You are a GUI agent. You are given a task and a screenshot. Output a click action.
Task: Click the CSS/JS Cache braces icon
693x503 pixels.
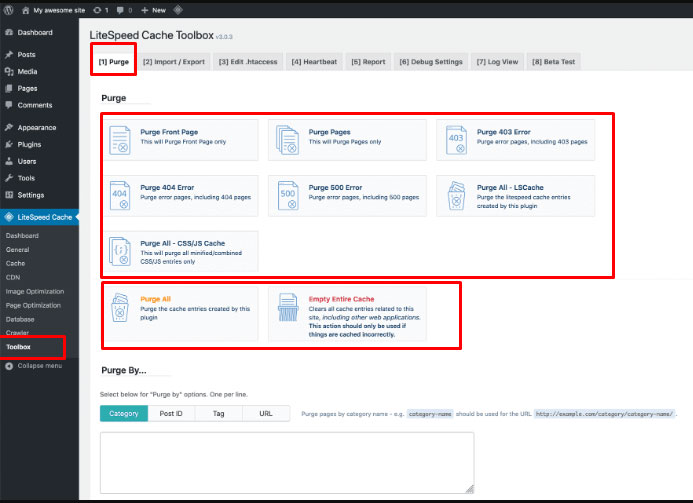[120, 252]
